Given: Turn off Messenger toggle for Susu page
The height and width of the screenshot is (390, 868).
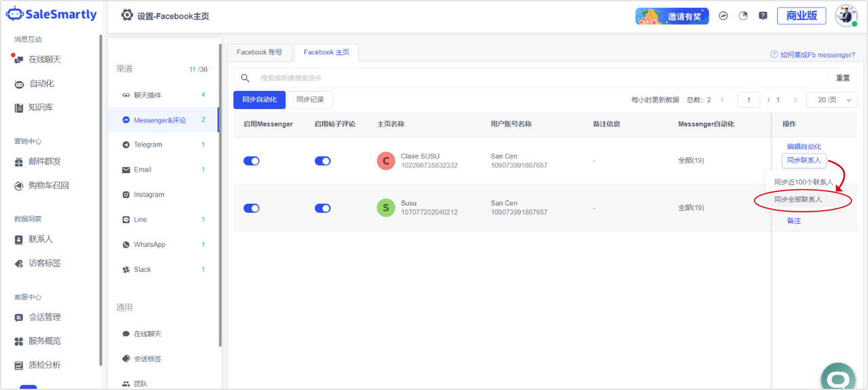Looking at the screenshot, I should pyautogui.click(x=252, y=208).
